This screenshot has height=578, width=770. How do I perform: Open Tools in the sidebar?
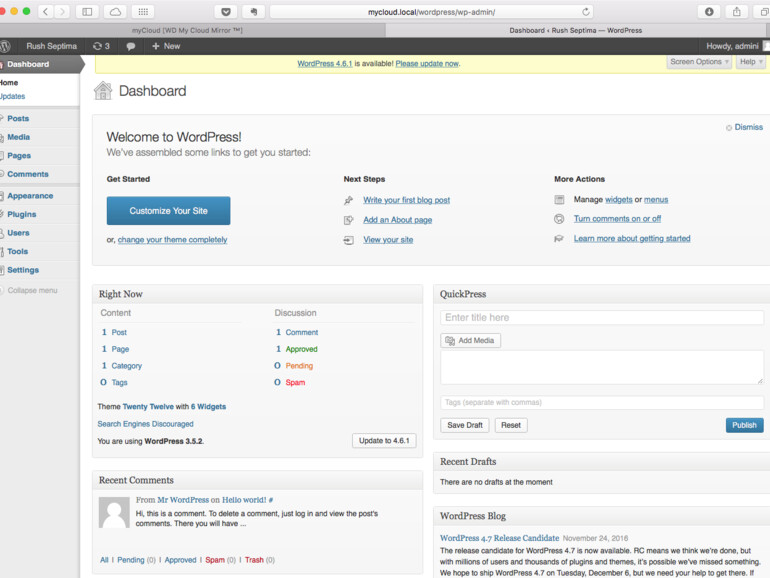click(x=17, y=251)
